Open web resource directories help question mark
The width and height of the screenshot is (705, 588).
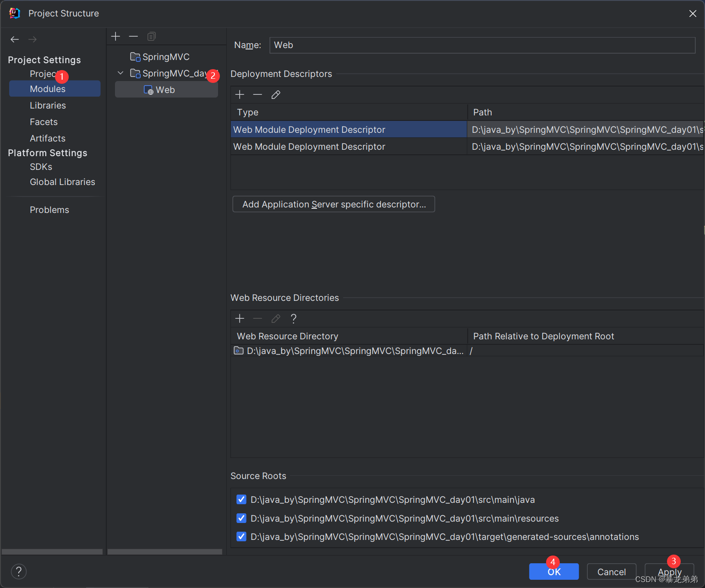pos(294,318)
